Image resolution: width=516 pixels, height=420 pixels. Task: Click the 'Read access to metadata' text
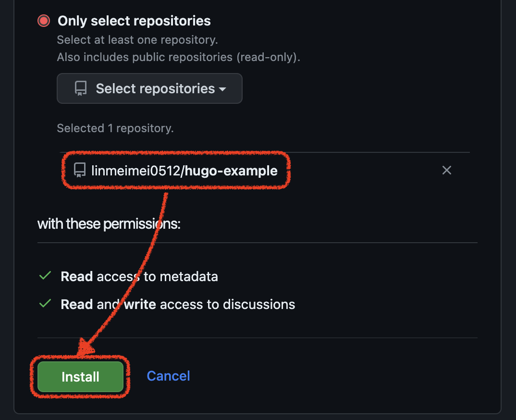coord(139,276)
